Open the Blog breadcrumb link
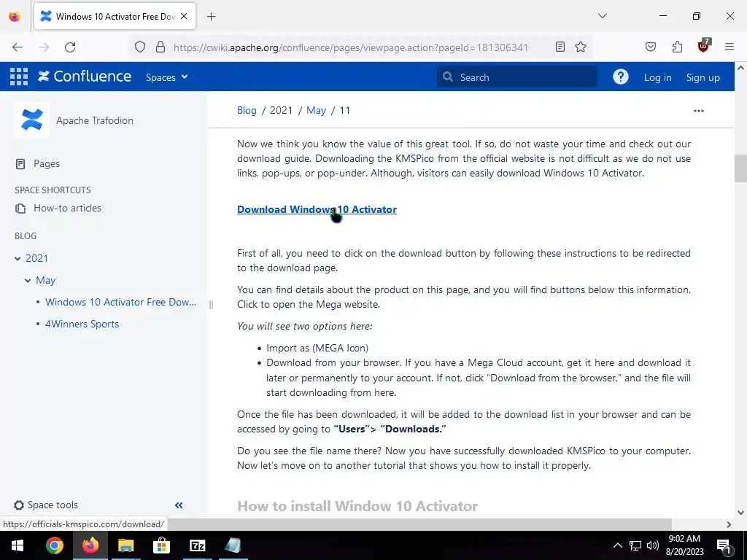 [x=247, y=111]
